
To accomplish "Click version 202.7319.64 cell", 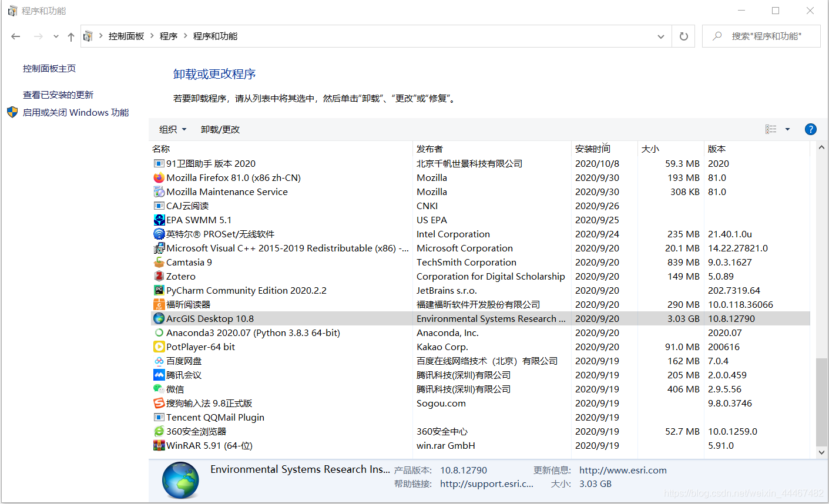I will point(734,290).
